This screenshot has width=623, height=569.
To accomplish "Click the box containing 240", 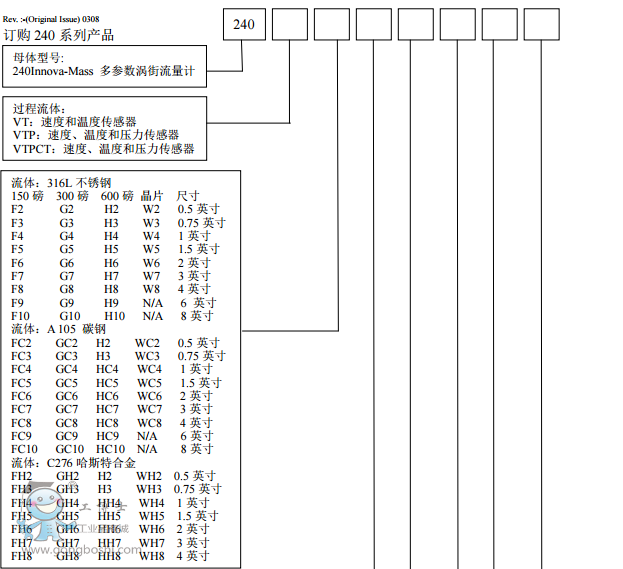I will click(244, 24).
